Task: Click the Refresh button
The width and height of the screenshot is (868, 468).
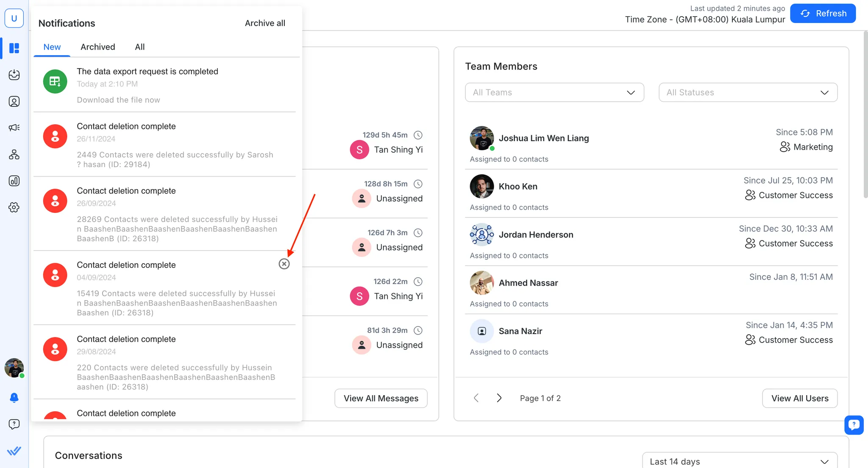Action: pyautogui.click(x=823, y=14)
